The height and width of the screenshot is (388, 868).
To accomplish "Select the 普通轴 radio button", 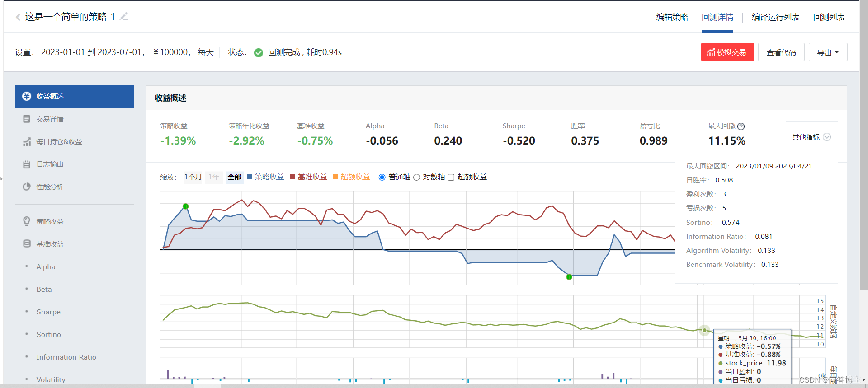I will click(382, 177).
